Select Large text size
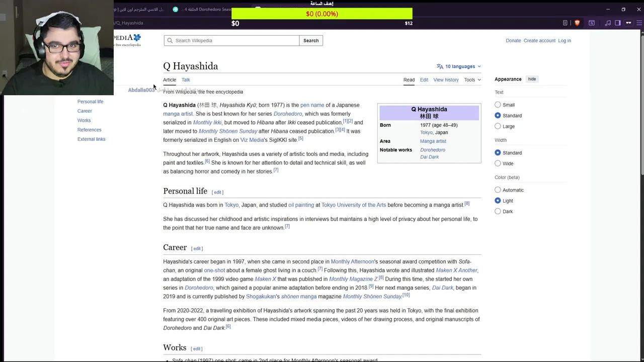Viewport: 644px width, 362px height. [498, 126]
